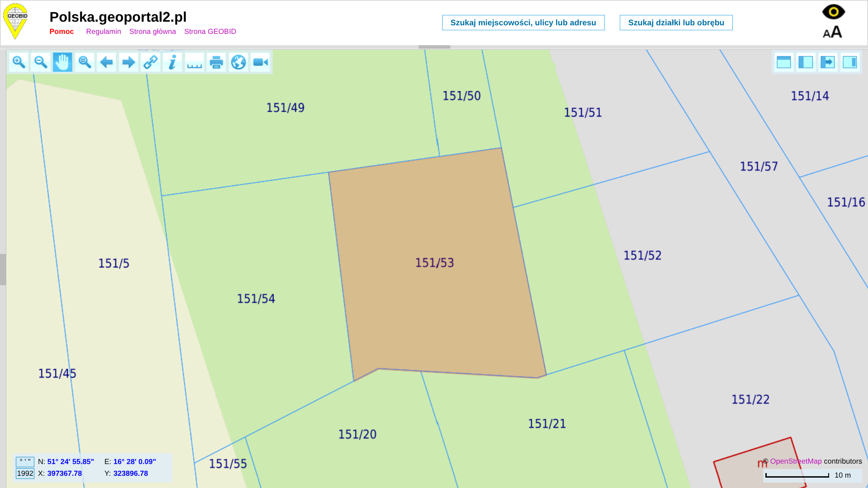The height and width of the screenshot is (488, 868).
Task: Open the globe map services icon
Action: (238, 62)
